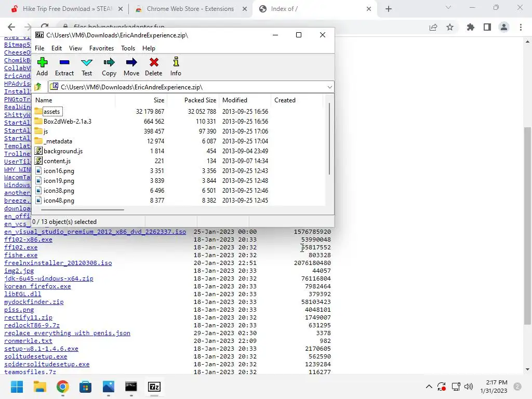
Task: Open the spidersolitudesetup.exe link
Action: coord(47,364)
